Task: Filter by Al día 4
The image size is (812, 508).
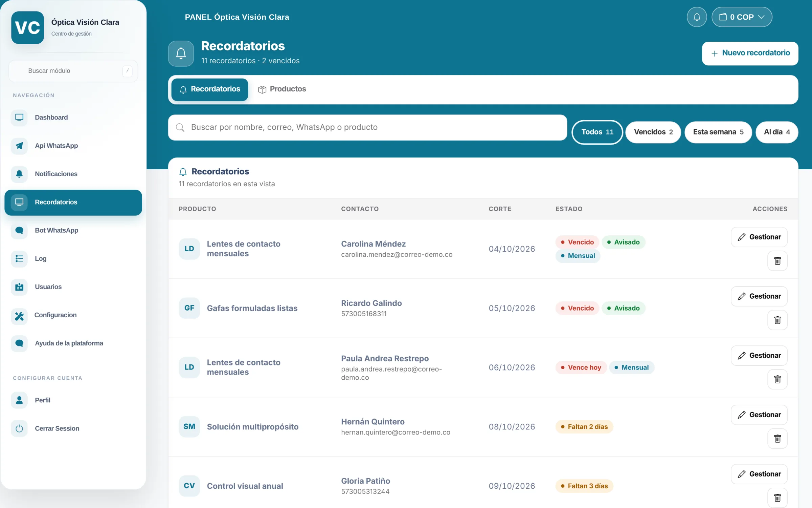Action: 777,132
